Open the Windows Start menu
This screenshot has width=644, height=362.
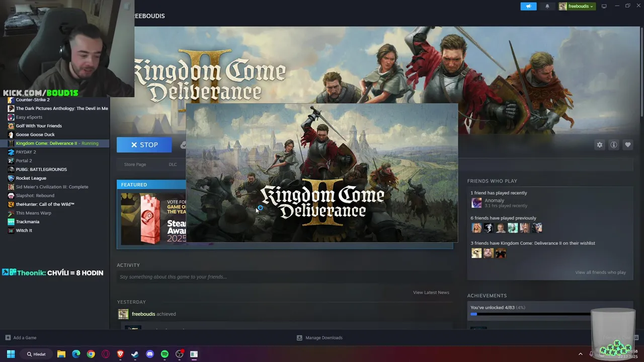[x=11, y=354]
